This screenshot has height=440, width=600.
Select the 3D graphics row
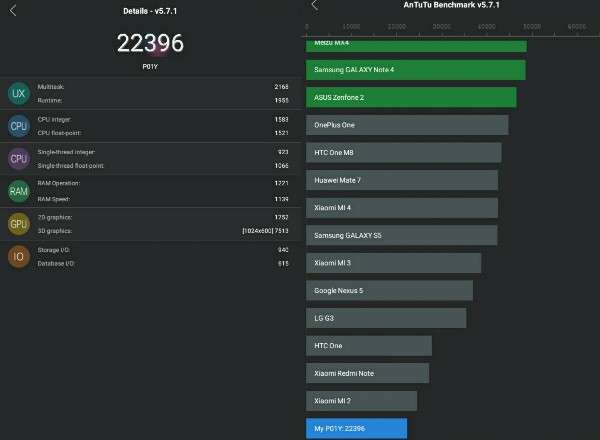(163, 231)
